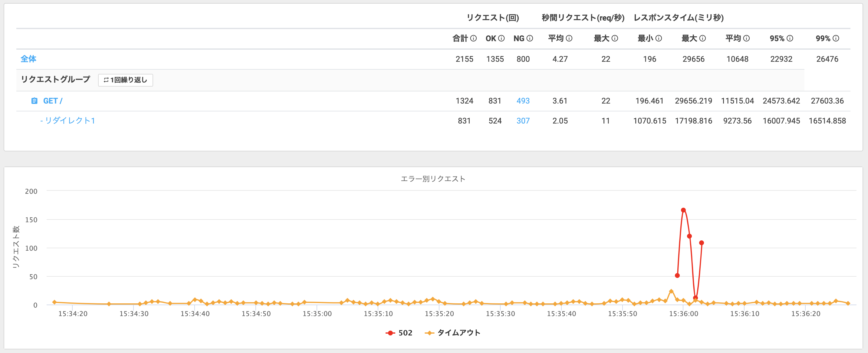Click info icon next to 合計 header
Image resolution: width=868 pixels, height=353 pixels.
[x=473, y=38]
